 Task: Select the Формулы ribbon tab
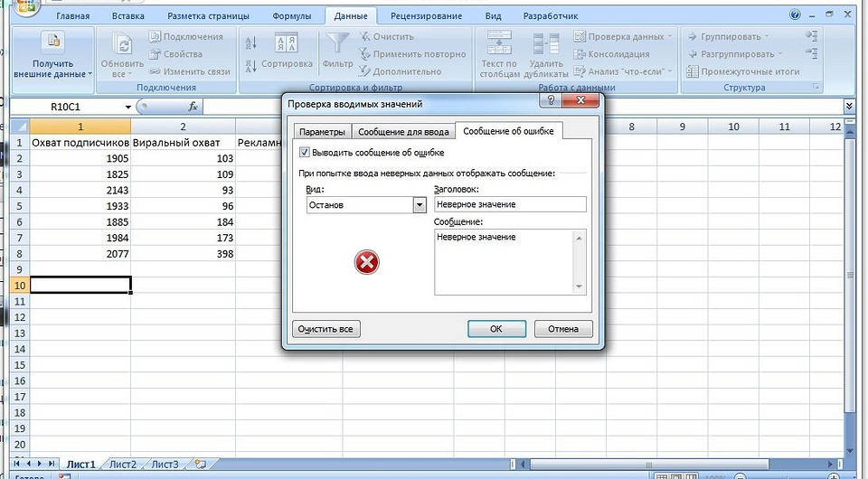[x=291, y=16]
